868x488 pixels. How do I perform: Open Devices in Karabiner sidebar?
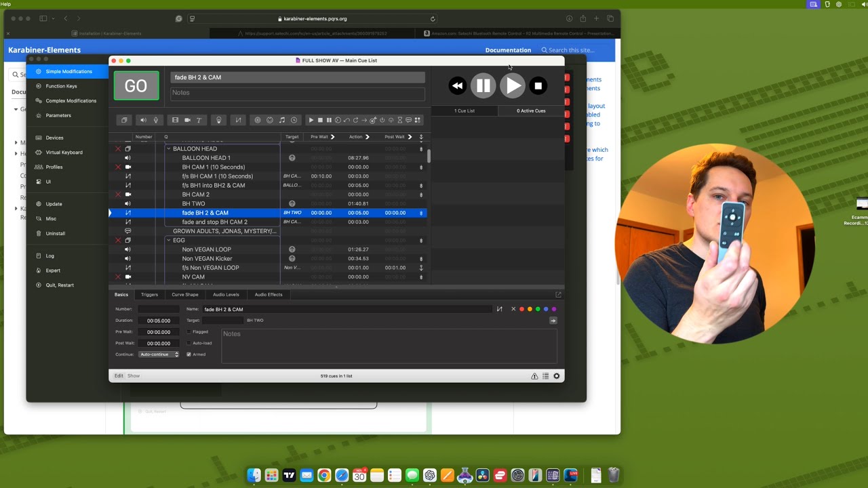coord(54,138)
